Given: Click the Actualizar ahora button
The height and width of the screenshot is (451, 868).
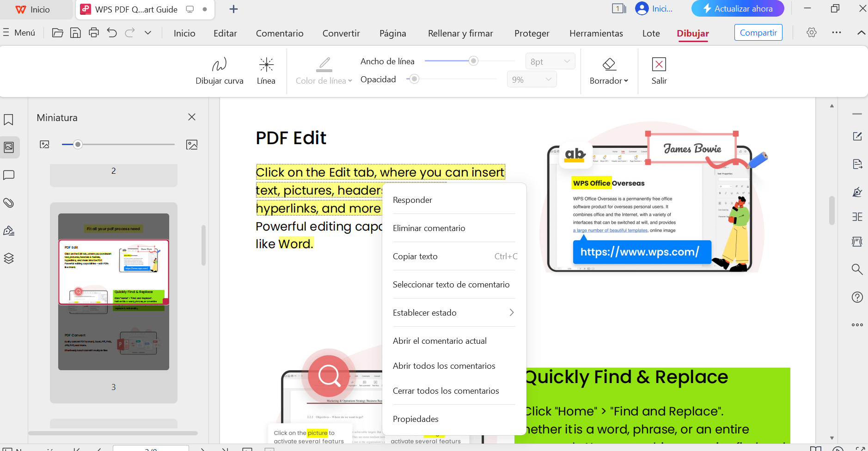Looking at the screenshot, I should click(738, 9).
